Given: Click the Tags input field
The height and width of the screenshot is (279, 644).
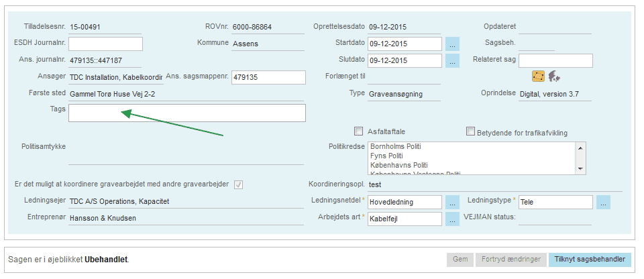Looking at the screenshot, I should [x=186, y=113].
